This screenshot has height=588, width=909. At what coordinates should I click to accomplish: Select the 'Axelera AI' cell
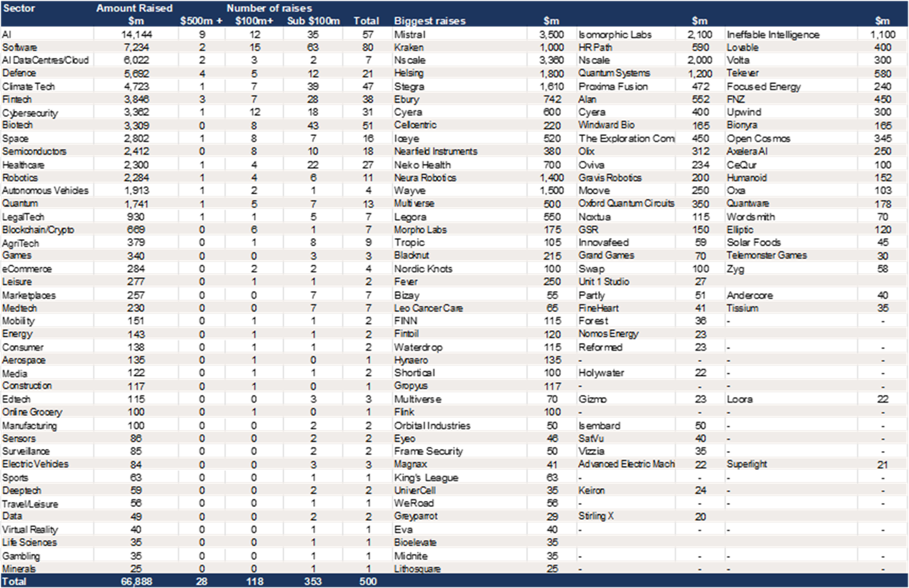pyautogui.click(x=747, y=151)
